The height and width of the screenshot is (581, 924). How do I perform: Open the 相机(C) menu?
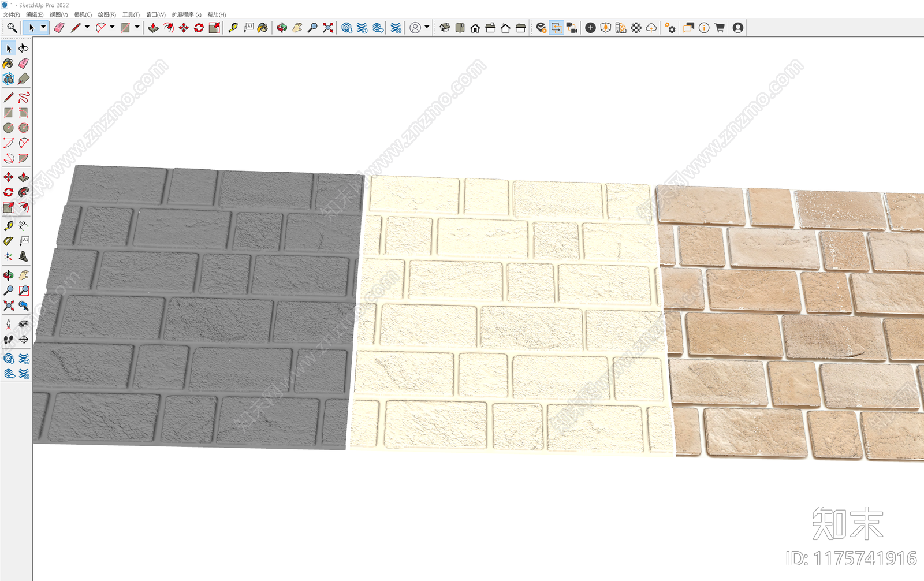tap(83, 14)
